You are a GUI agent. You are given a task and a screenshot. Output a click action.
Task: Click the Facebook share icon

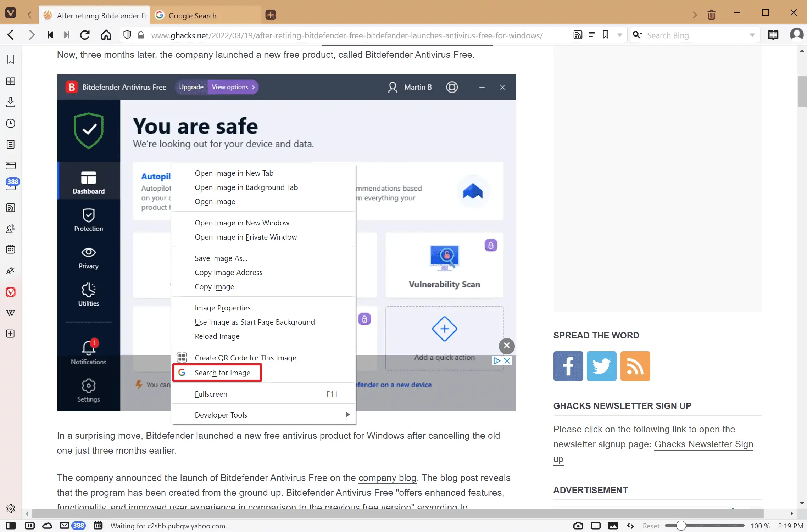click(x=568, y=366)
